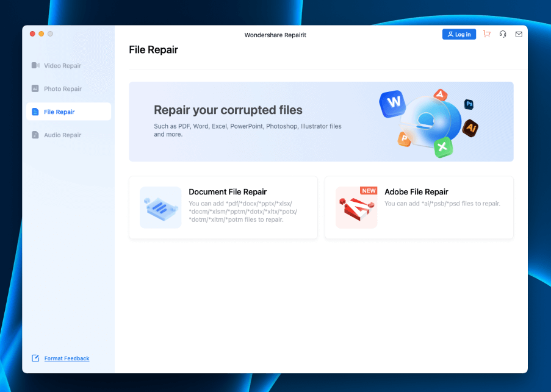
Task: Click the Format Feedback edit icon
Action: click(x=35, y=358)
